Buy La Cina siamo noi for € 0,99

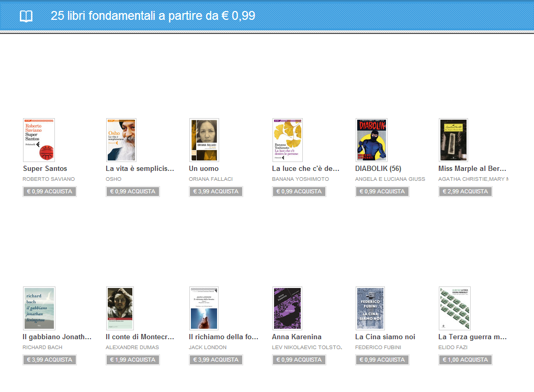[x=382, y=360]
